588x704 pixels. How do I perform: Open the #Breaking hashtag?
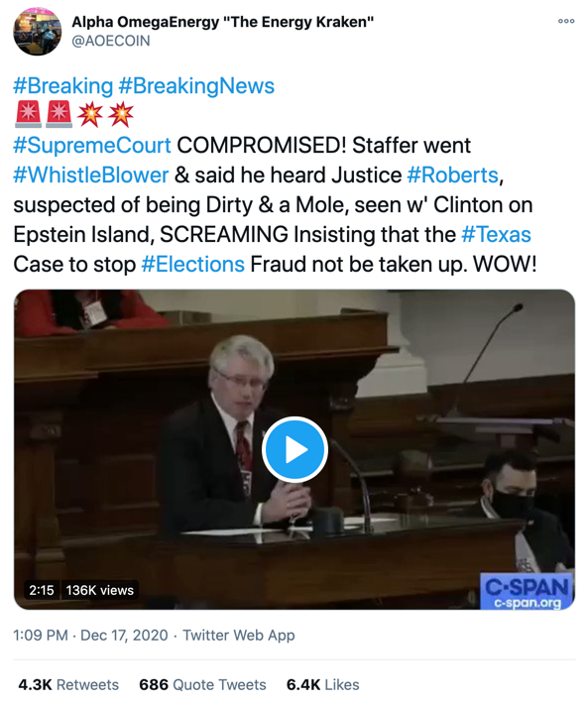point(63,85)
